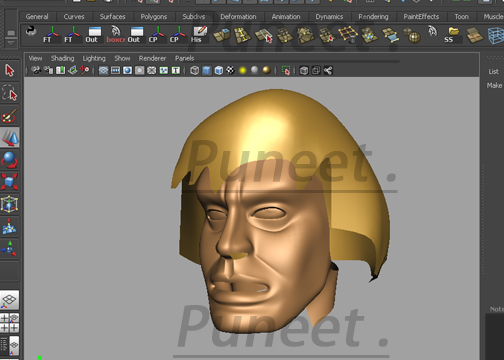Click the red boxcr shelf button
This screenshot has height=360, width=504.
coord(116,34)
